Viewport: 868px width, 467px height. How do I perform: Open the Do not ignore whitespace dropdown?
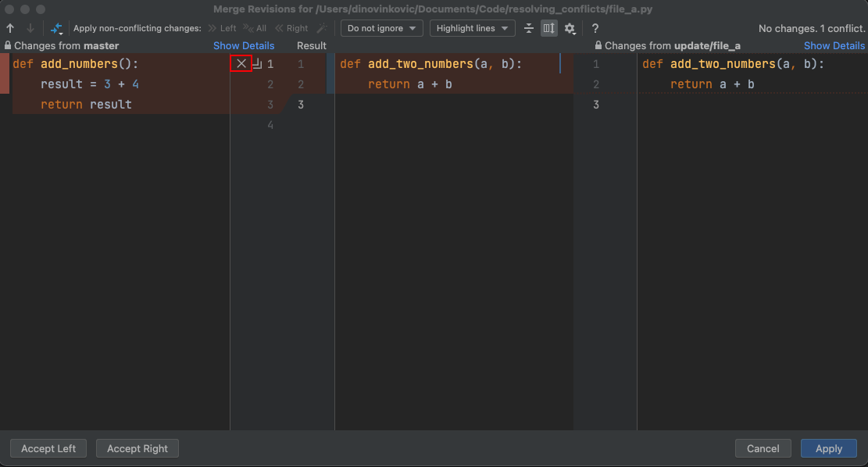point(381,28)
